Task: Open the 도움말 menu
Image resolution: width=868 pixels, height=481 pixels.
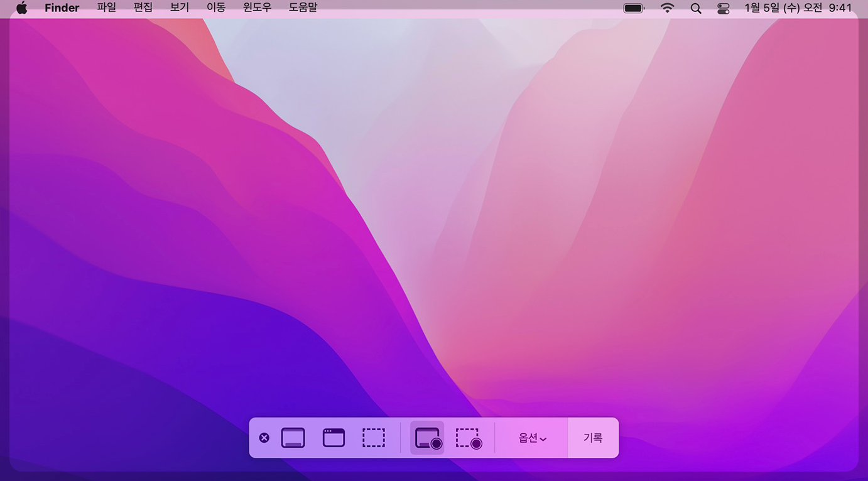Action: click(303, 8)
